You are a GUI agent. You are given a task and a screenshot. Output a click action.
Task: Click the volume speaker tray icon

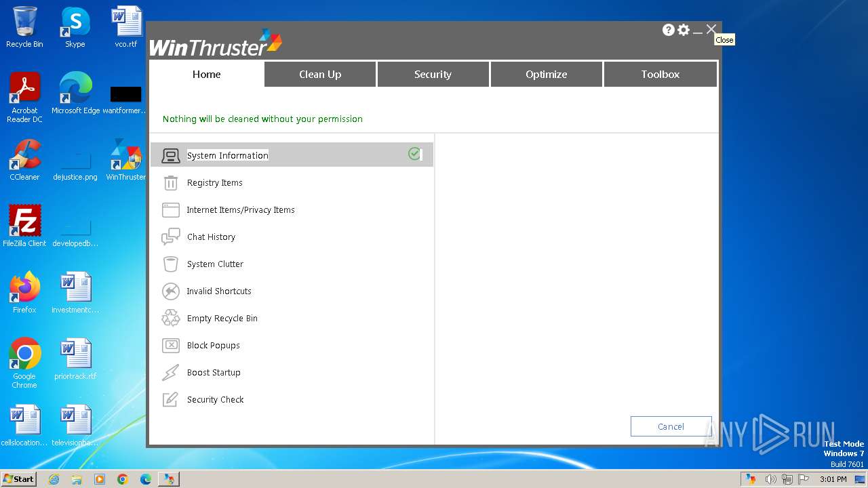(x=770, y=479)
